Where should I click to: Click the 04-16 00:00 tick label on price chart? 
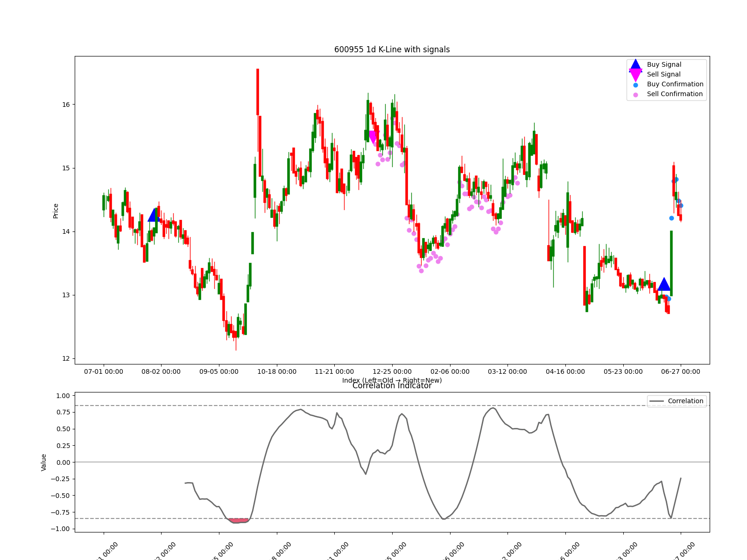click(565, 371)
